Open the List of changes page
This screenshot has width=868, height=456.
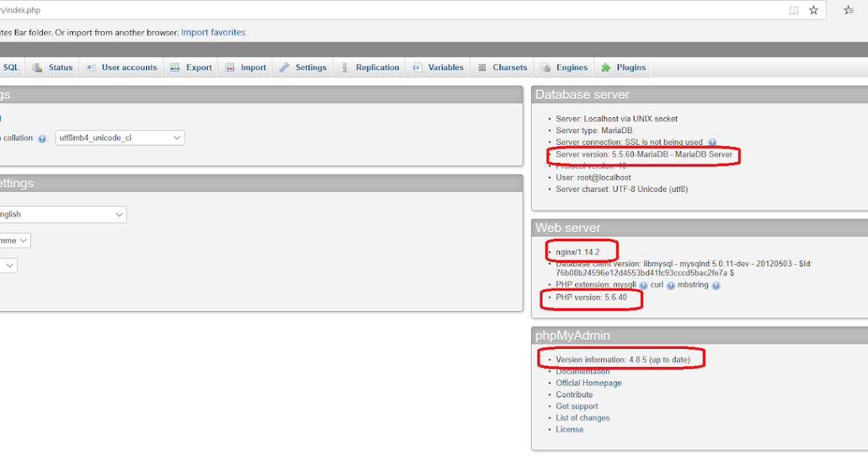coord(583,418)
